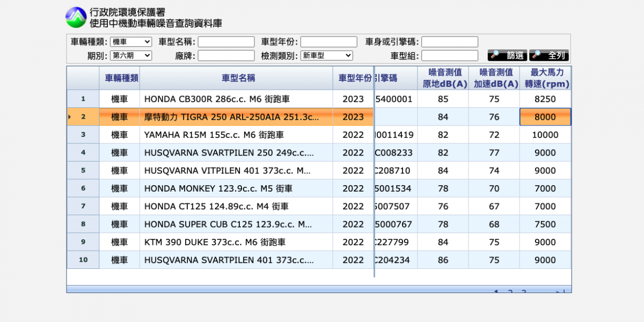This screenshot has width=644, height=322.
Task: Click row number 10 header cell
Action: (x=83, y=260)
